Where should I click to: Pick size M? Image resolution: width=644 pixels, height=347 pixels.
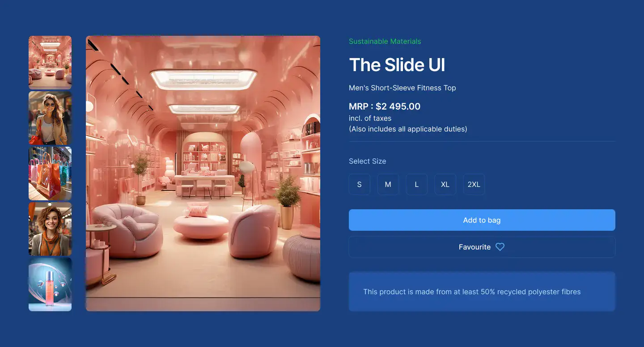point(388,184)
